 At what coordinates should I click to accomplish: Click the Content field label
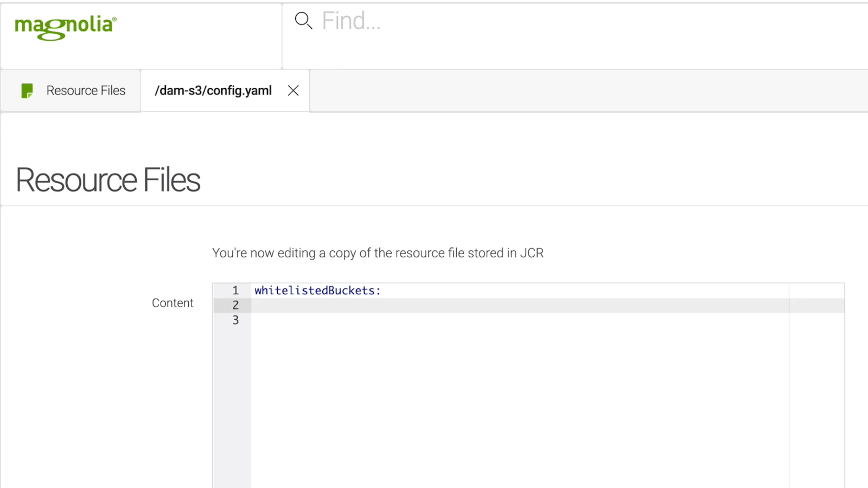172,303
